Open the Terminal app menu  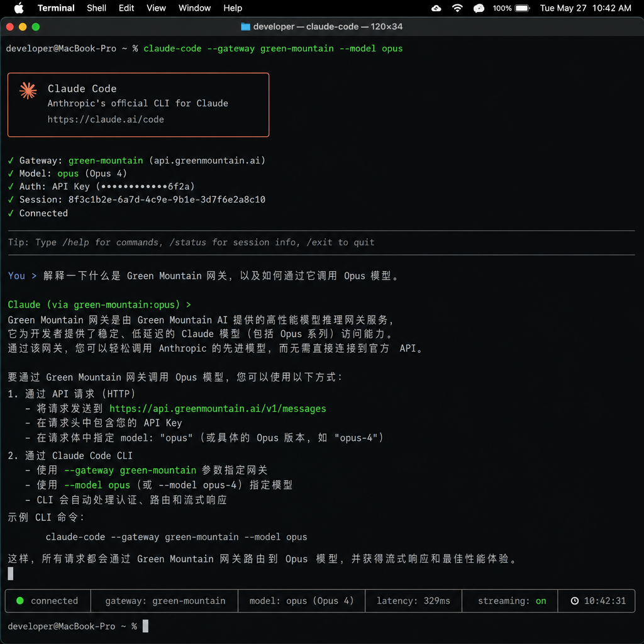coord(56,8)
